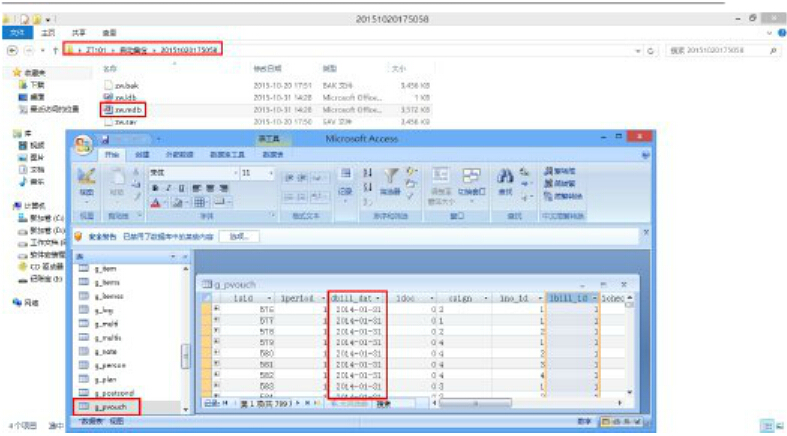Click the record search box in g_pvouch
This screenshot has width=787, height=436.
[x=395, y=403]
